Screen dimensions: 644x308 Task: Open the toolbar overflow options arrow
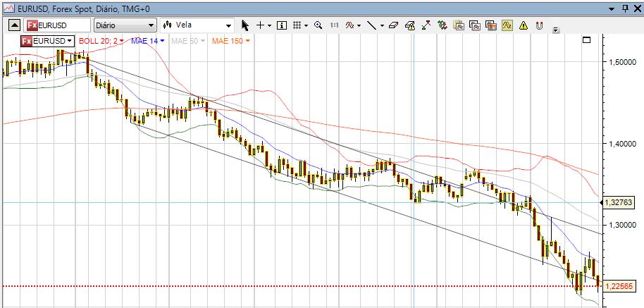coord(556,30)
